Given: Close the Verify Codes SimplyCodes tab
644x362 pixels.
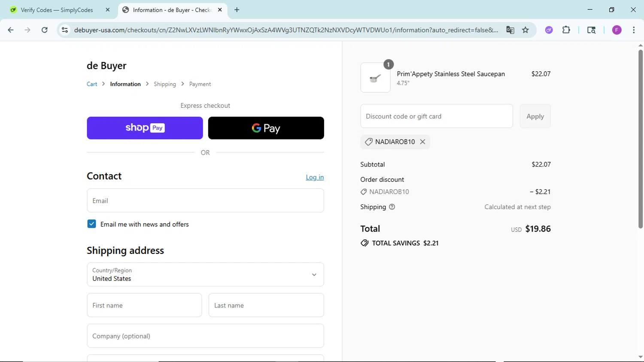Looking at the screenshot, I should 108,10.
